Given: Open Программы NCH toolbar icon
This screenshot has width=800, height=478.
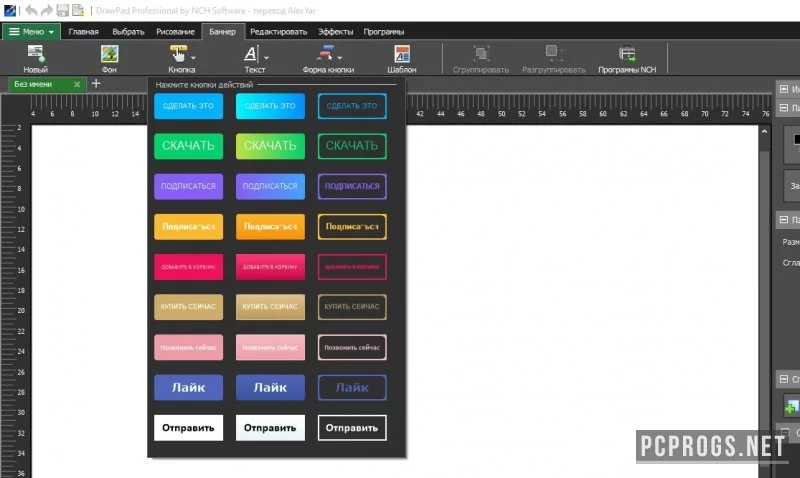Looking at the screenshot, I should coord(627,53).
